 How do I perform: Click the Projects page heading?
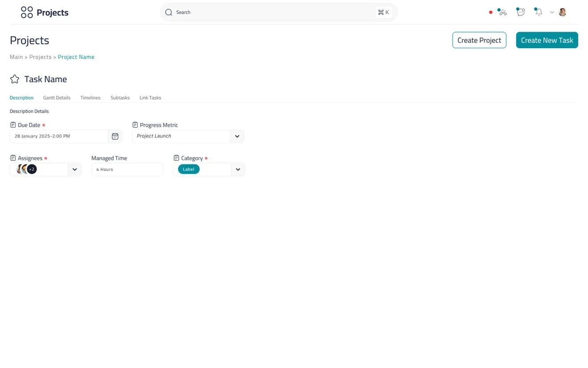[x=29, y=40]
